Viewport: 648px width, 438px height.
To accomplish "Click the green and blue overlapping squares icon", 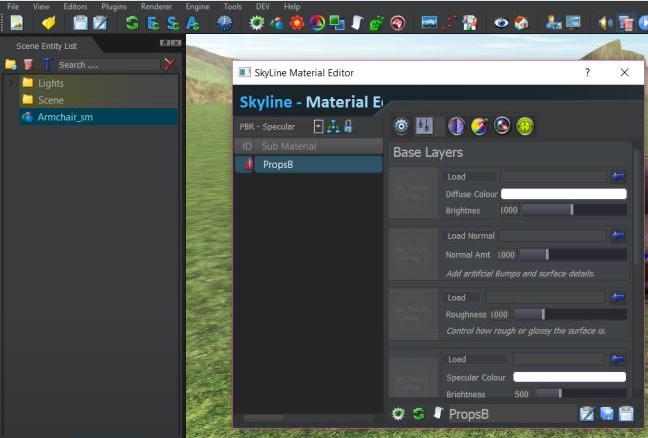I will tap(337, 23).
